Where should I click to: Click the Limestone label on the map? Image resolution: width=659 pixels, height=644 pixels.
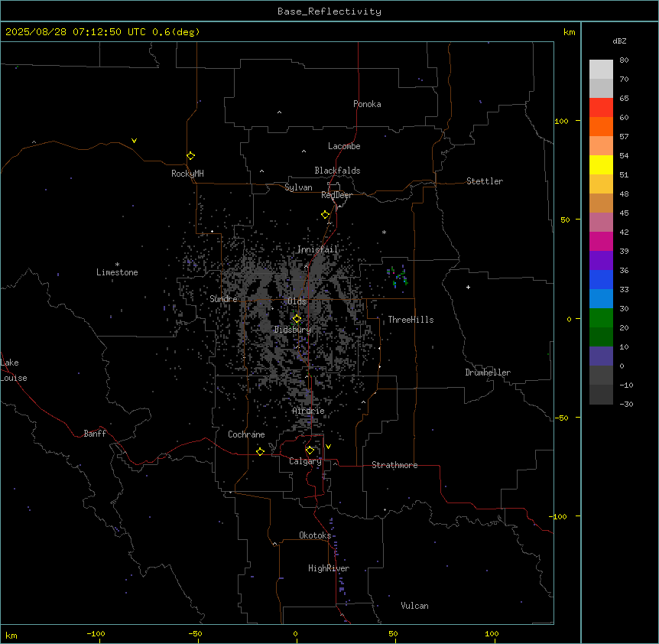tap(117, 272)
